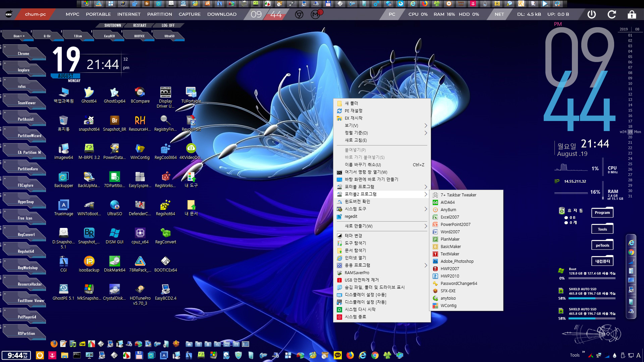Launch BCompare desktop icon
Viewport: 644px width, 362px height.
pyautogui.click(x=140, y=95)
